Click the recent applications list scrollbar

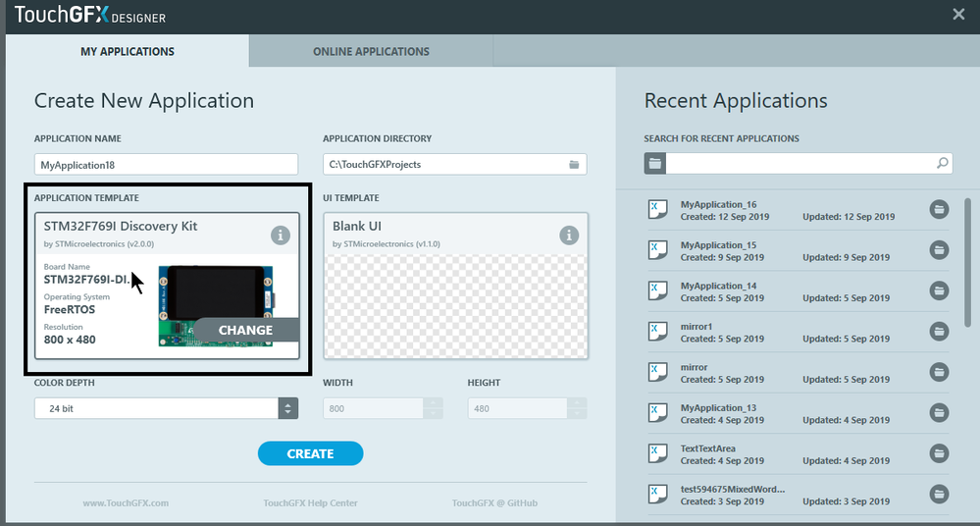coord(967,263)
